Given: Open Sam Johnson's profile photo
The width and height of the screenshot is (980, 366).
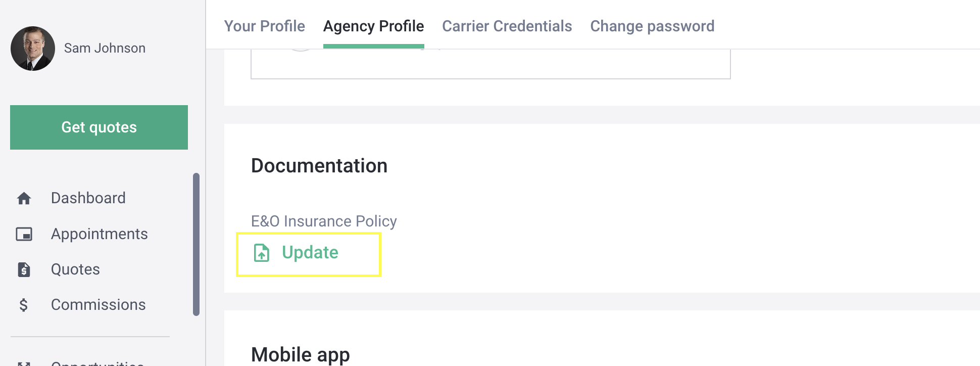Looking at the screenshot, I should [x=33, y=48].
